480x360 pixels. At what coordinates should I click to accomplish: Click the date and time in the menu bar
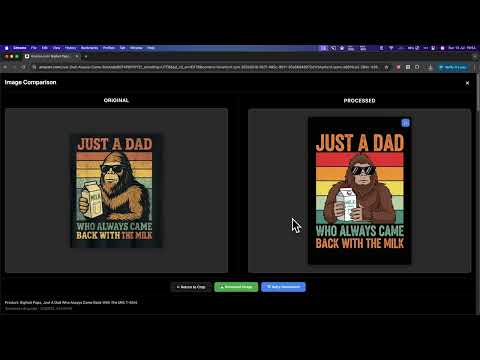[x=462, y=48]
